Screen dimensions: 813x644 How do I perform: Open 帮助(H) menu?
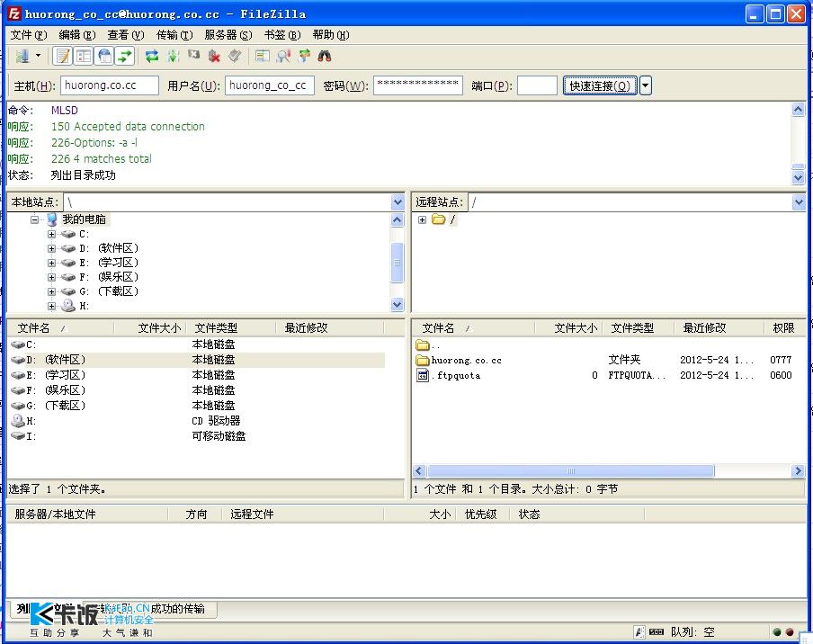[x=331, y=35]
